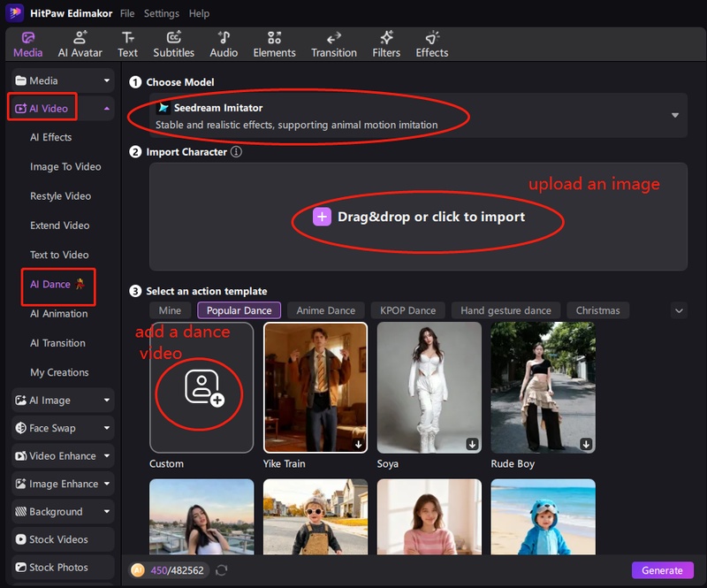This screenshot has width=707, height=588.
Task: Click the Elements toolbar icon
Action: (x=274, y=43)
